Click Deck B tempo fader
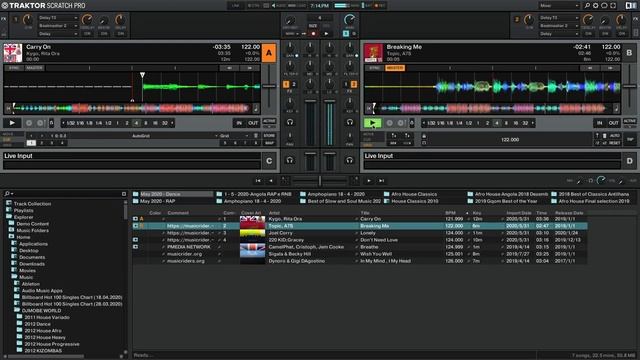This screenshot has height=360, width=640. pyautogui.click(x=629, y=87)
